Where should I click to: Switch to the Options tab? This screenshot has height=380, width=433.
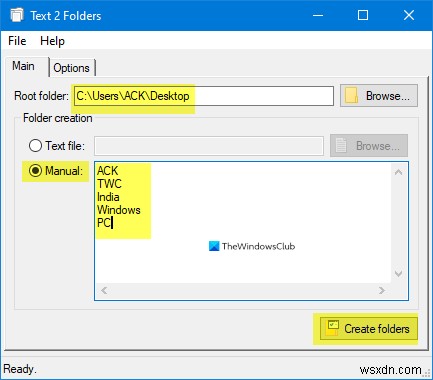coord(72,68)
